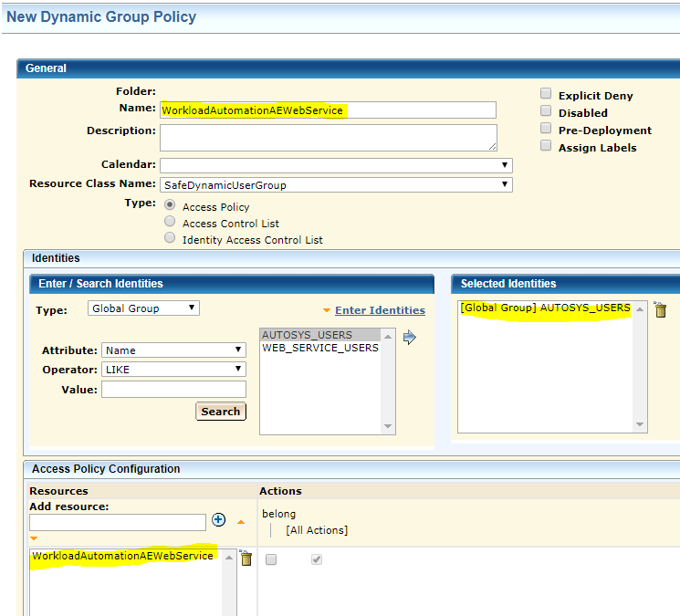Viewport: 680px width, 616px height.
Task: Check the Disabled checkbox
Action: point(546,111)
